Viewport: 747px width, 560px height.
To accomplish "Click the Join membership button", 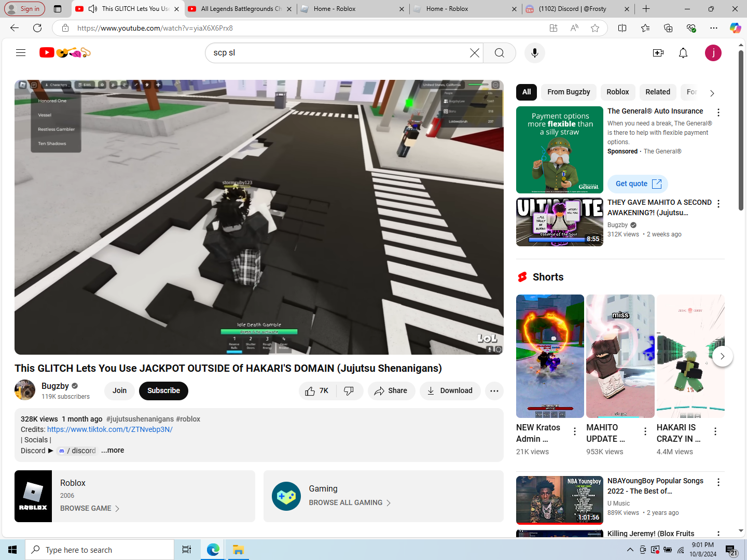I will (x=119, y=391).
